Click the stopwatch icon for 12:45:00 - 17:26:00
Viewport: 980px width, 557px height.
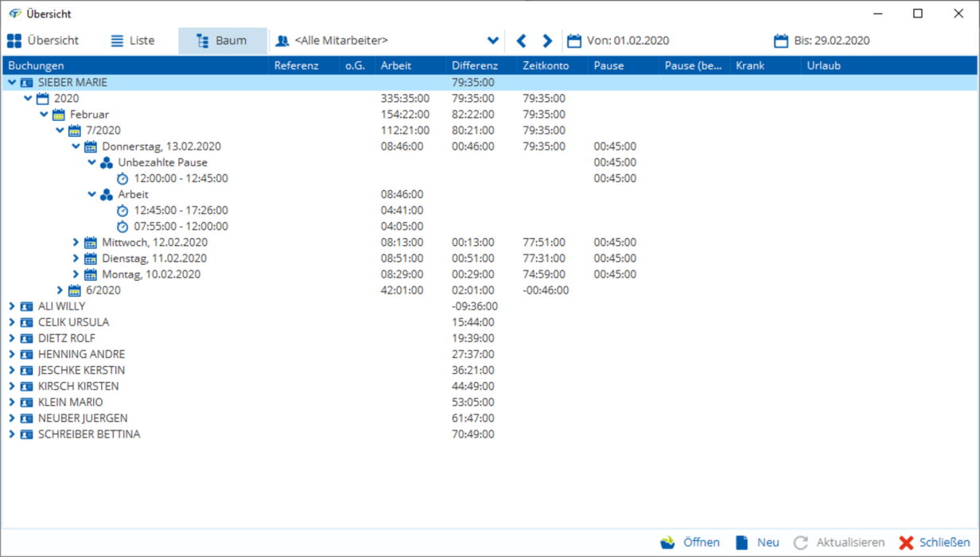[x=122, y=211]
